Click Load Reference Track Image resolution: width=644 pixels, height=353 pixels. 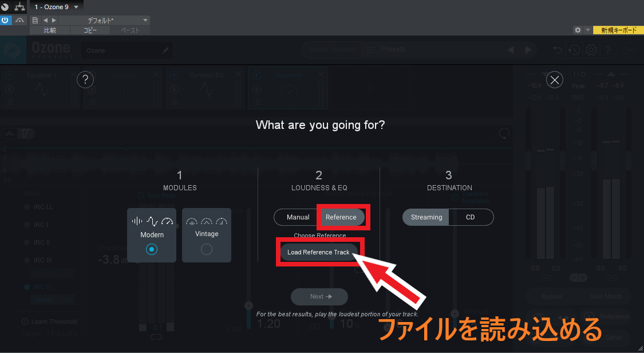(x=318, y=252)
